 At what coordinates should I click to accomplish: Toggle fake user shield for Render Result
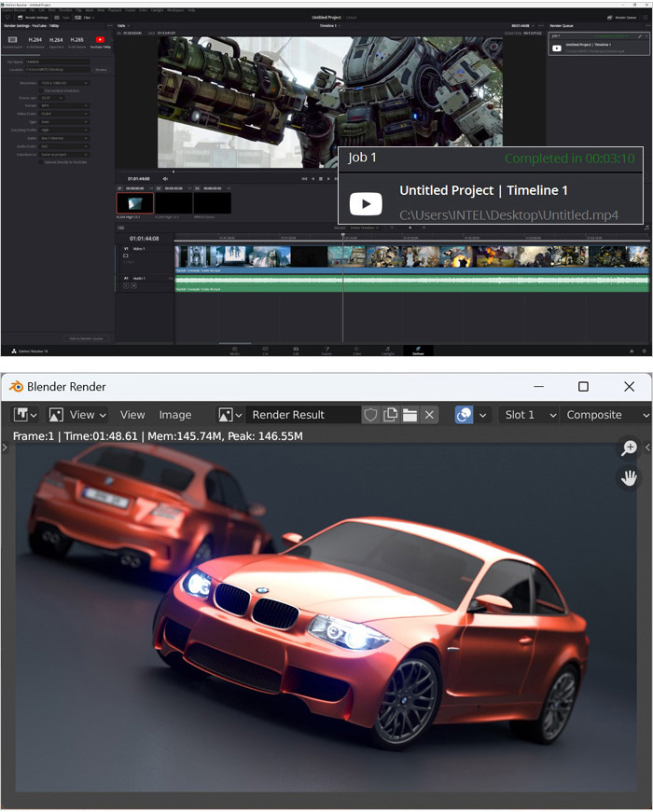tap(371, 415)
